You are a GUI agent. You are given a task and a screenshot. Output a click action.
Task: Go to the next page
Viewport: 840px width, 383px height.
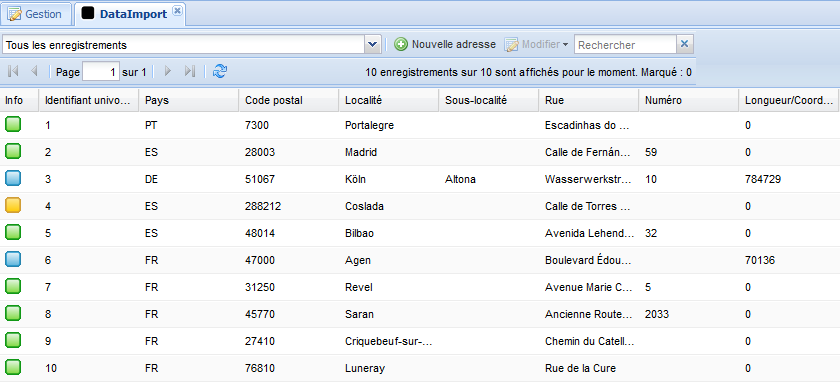[168, 71]
